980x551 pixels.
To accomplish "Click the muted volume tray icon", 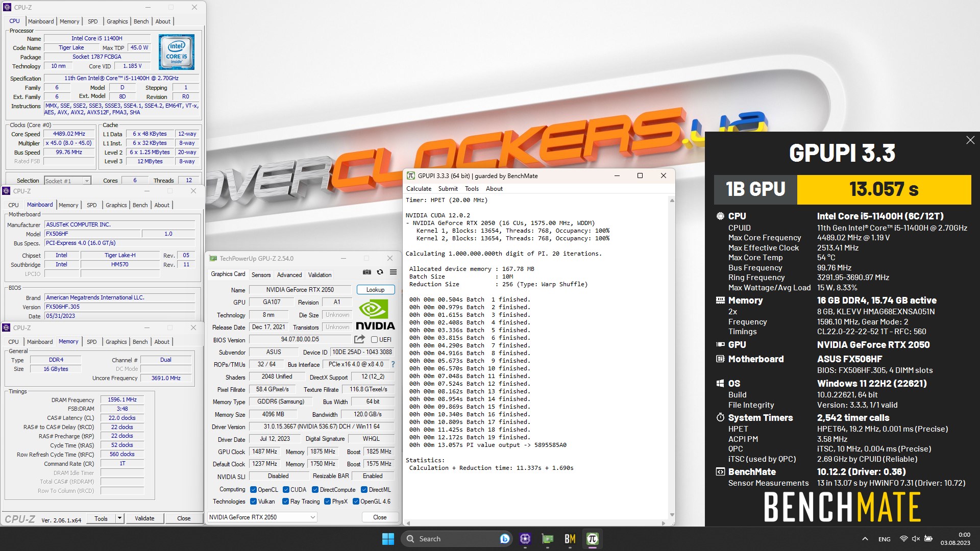I will [916, 539].
